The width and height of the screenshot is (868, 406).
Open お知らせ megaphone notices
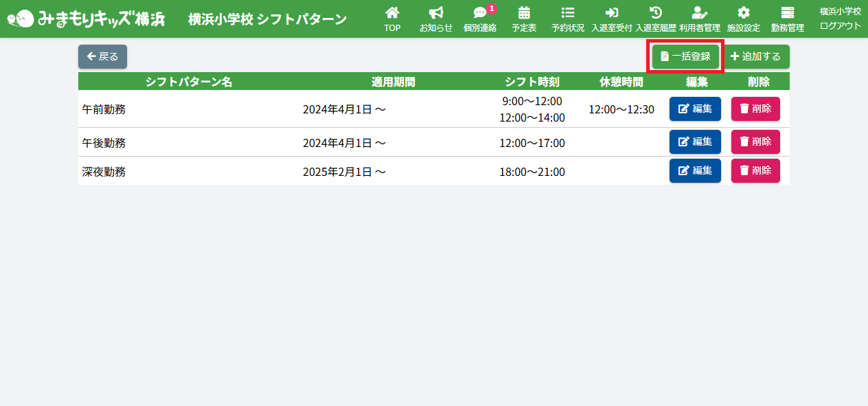[x=436, y=19]
